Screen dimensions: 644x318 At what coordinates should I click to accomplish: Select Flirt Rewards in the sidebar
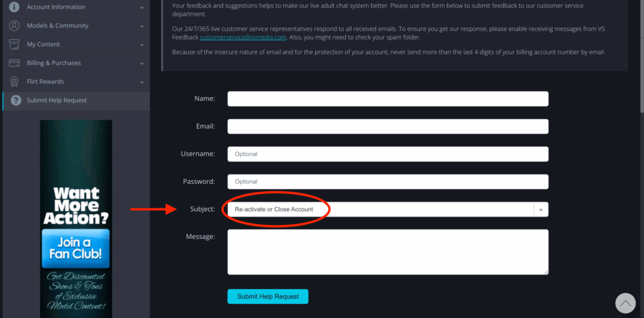coord(45,82)
